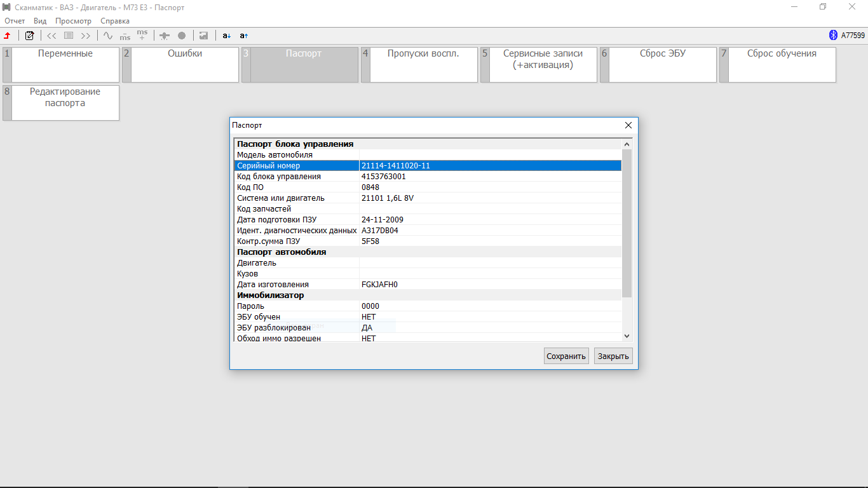
Task: Click scrollbar up arrow in passport list
Action: pos(627,144)
